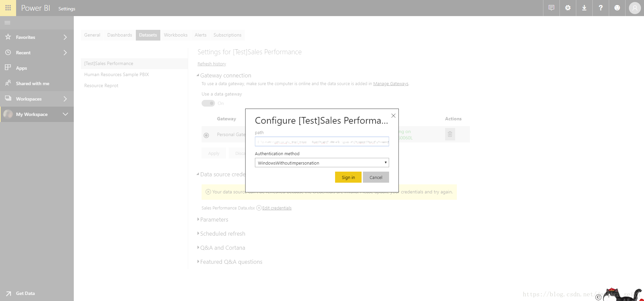This screenshot has width=644, height=301.
Task: Switch to the General tab
Action: tap(92, 35)
